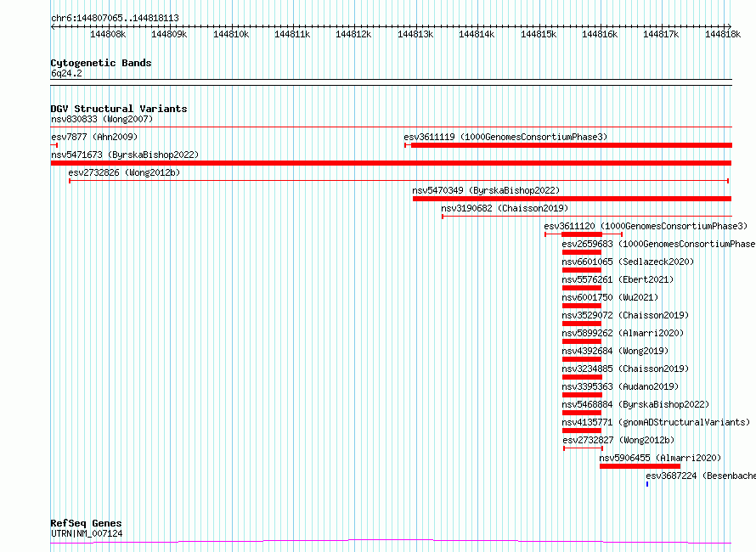Open variant nsv5899262 (Almarri2020) label
Screen dimensions: 756x552
point(623,333)
